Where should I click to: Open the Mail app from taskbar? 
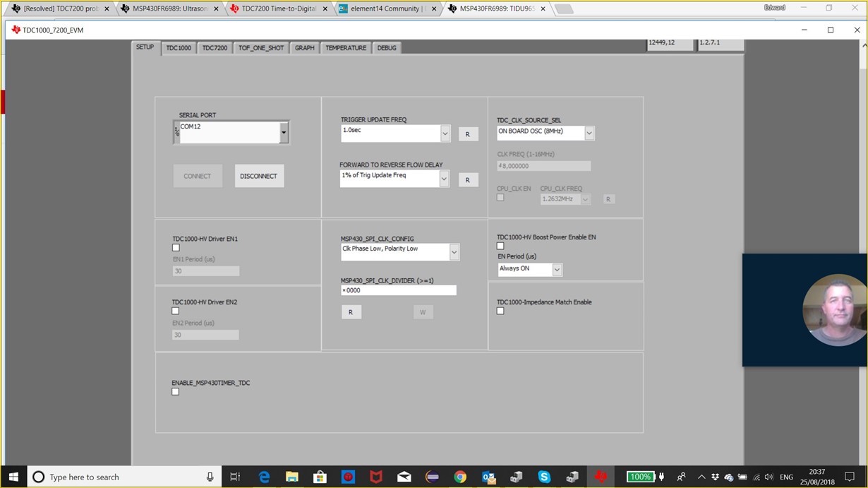tap(404, 477)
